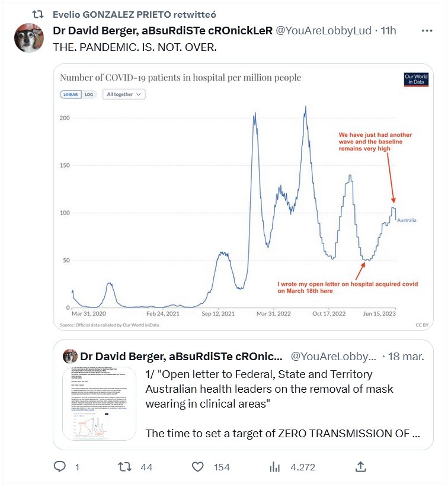Screen dimensions: 448x487
Task: Click Dr David Berger display name
Action: click(163, 31)
